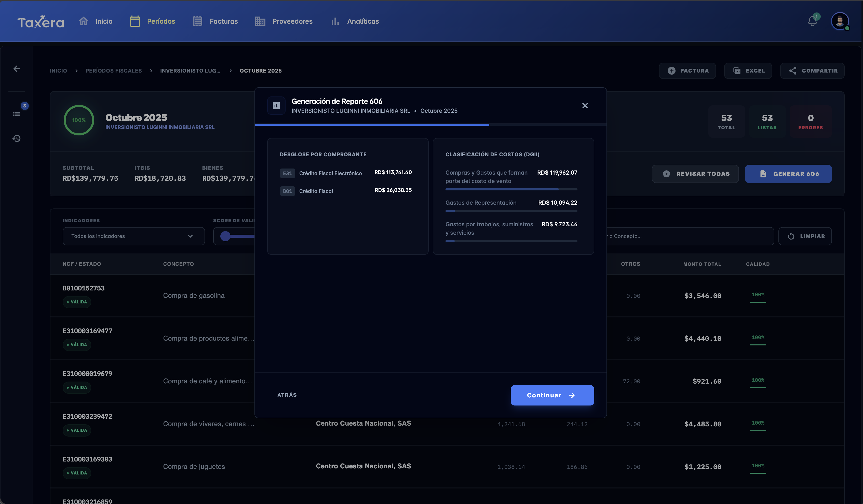Viewport: 863px width, 504px height.
Task: Open the notifications bell icon
Action: [812, 21]
